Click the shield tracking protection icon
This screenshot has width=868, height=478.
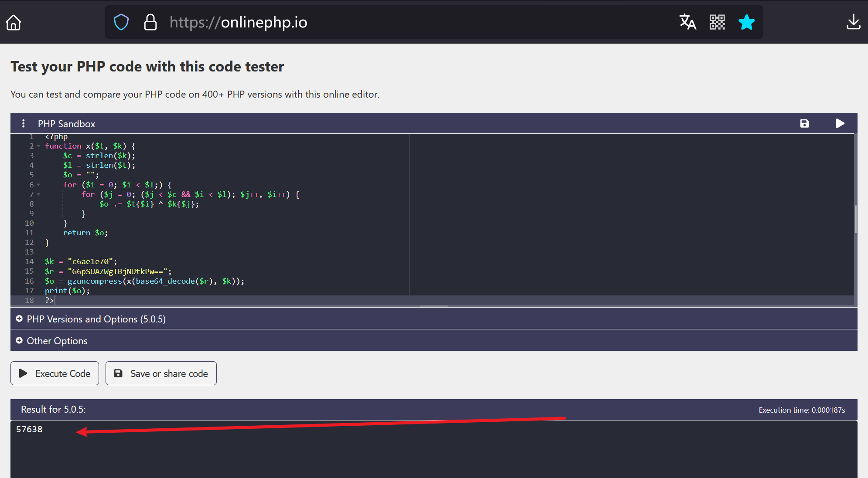[121, 22]
